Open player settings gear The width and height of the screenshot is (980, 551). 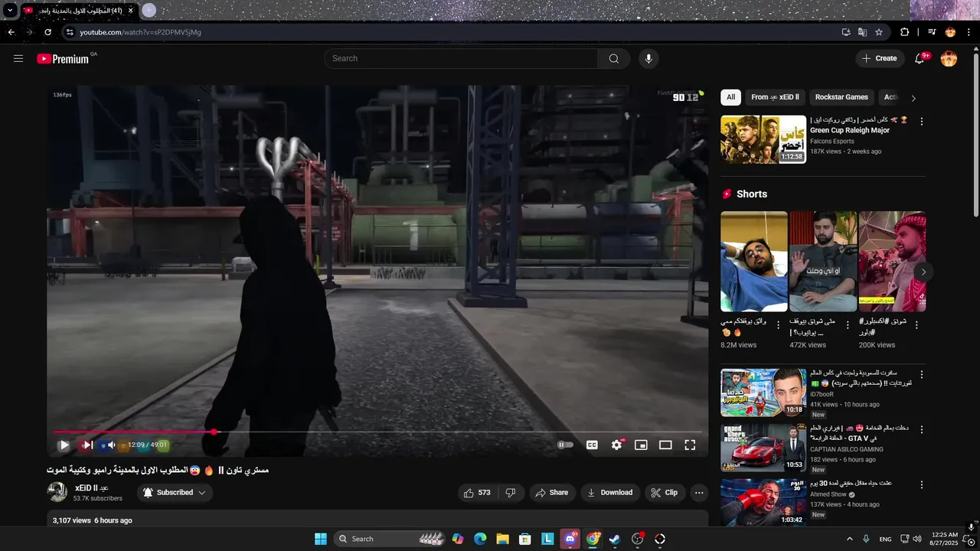tap(616, 445)
